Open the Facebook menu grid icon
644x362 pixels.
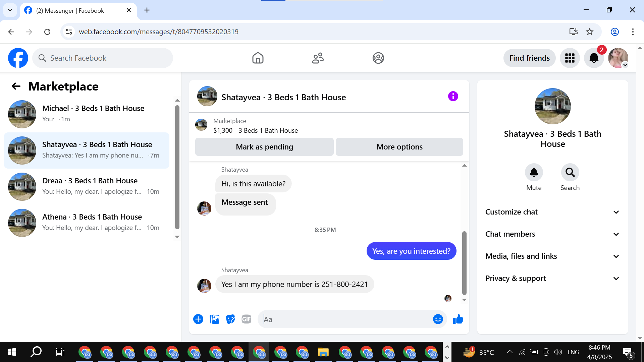tap(570, 58)
